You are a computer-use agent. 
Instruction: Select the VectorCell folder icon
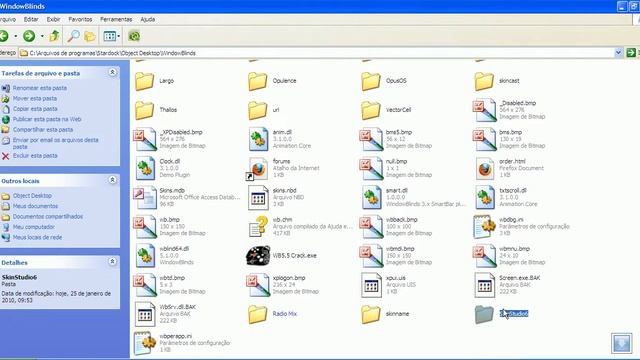(371, 110)
